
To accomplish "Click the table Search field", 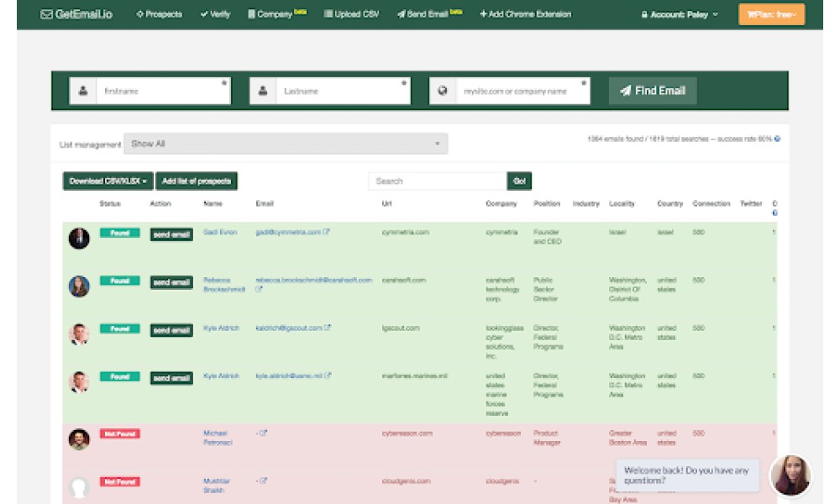I will click(438, 181).
